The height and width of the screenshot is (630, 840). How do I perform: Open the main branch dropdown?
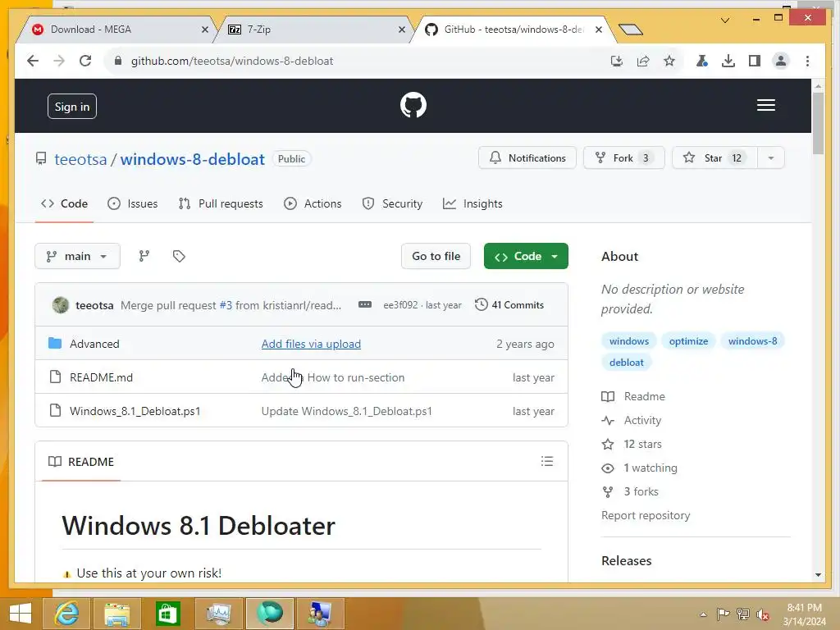[x=77, y=256]
